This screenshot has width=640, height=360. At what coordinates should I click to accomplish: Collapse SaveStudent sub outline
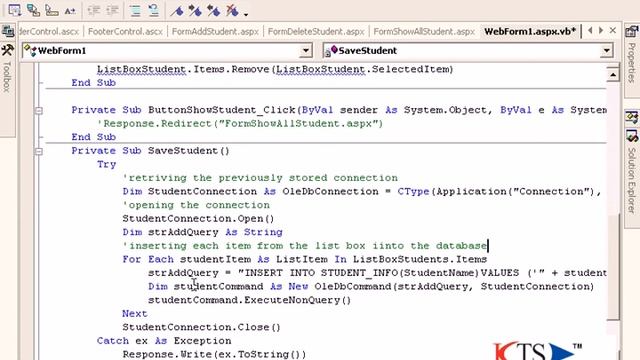coord(39,151)
